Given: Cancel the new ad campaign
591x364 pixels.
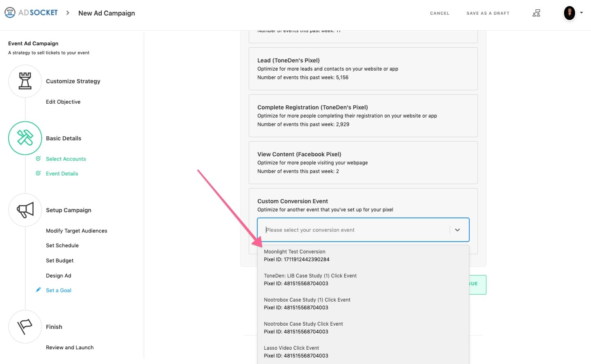Looking at the screenshot, I should [439, 13].
